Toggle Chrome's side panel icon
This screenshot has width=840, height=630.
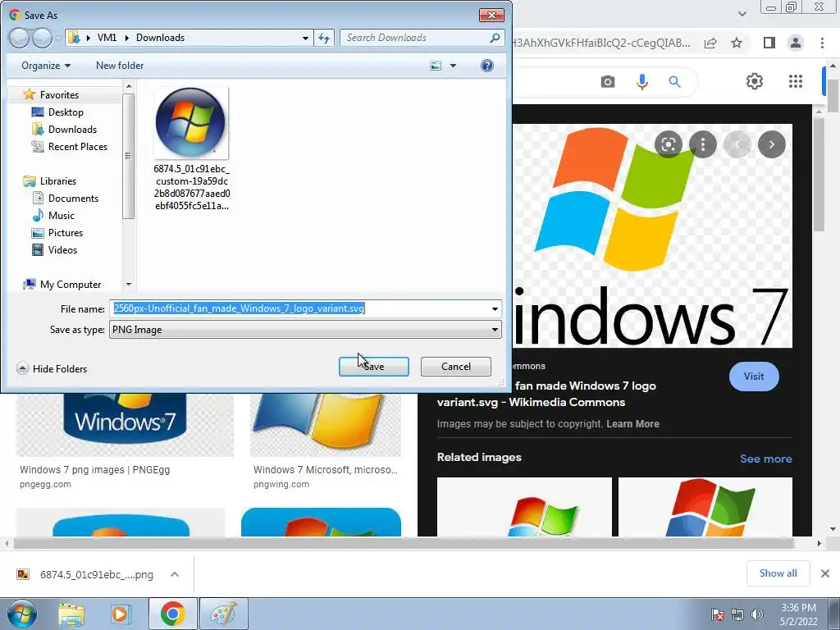pyautogui.click(x=769, y=43)
